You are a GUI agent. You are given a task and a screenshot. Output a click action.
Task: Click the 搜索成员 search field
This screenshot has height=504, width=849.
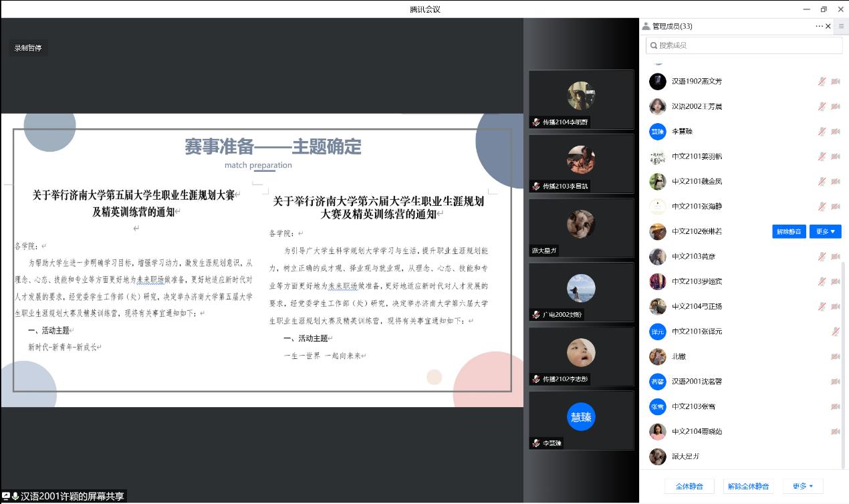pyautogui.click(x=744, y=45)
